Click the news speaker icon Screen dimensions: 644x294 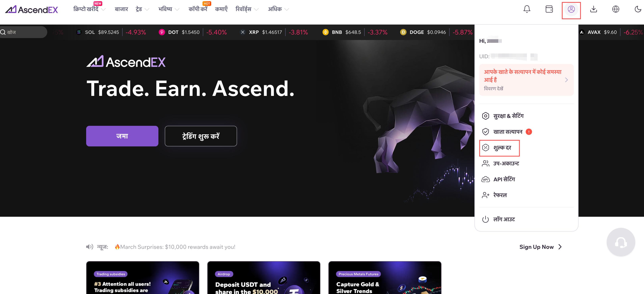(x=90, y=247)
